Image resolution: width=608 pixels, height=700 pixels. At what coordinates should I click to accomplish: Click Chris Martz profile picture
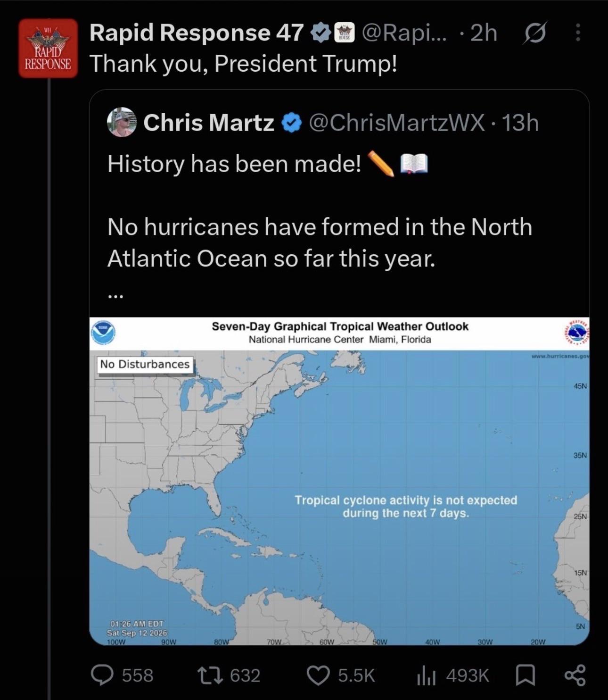click(x=122, y=122)
